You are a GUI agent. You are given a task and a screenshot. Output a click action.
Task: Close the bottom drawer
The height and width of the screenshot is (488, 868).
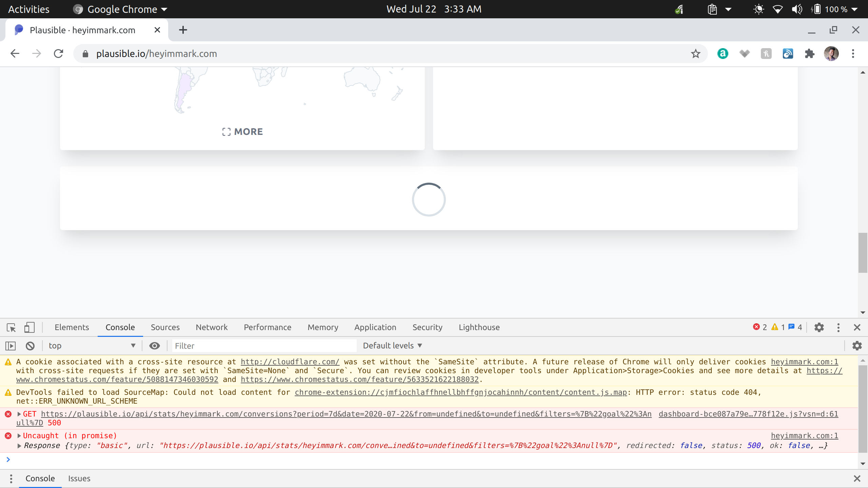point(857,479)
